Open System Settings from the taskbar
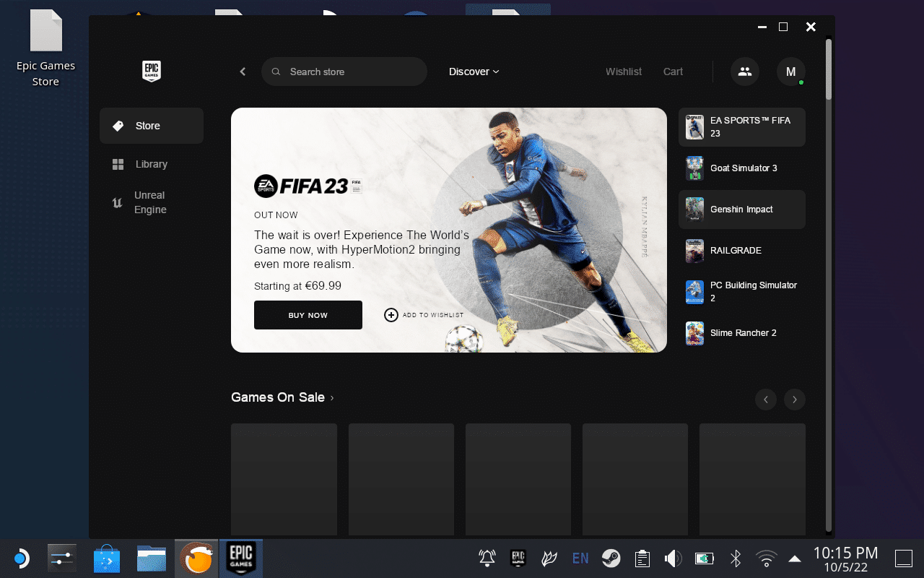The height and width of the screenshot is (578, 924). click(x=62, y=558)
